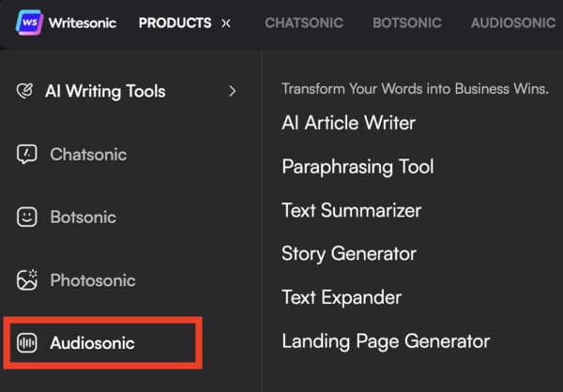Select AI Writing Tools in the sidebar
Viewport: 563px width, 392px height.
105,91
